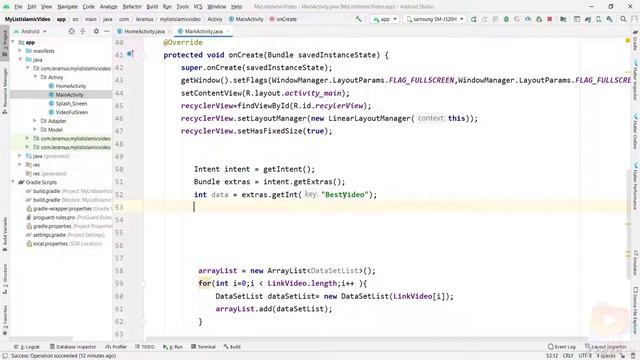The image size is (640, 360).
Task: Click the Attach Debugger to process icon
Action: tap(539, 19)
